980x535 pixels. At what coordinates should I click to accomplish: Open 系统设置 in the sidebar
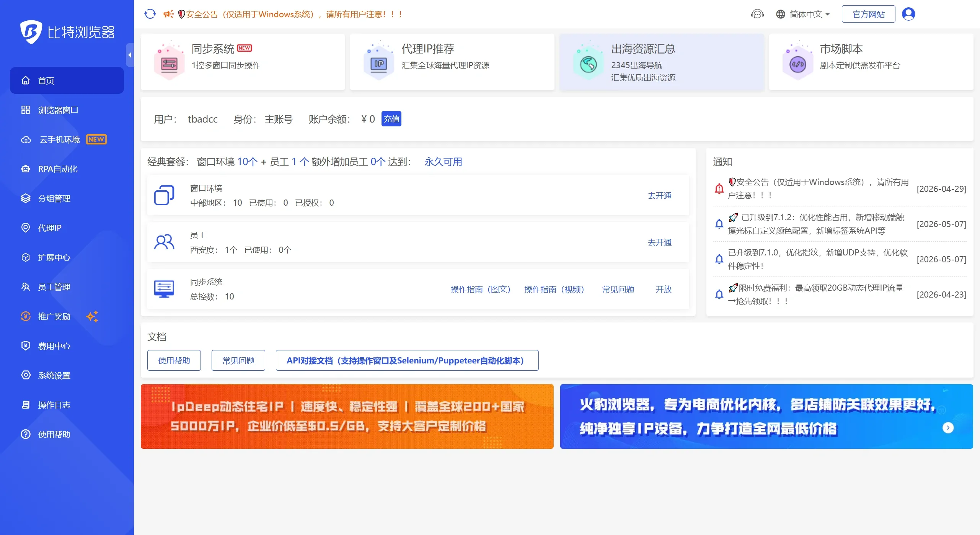click(67, 375)
